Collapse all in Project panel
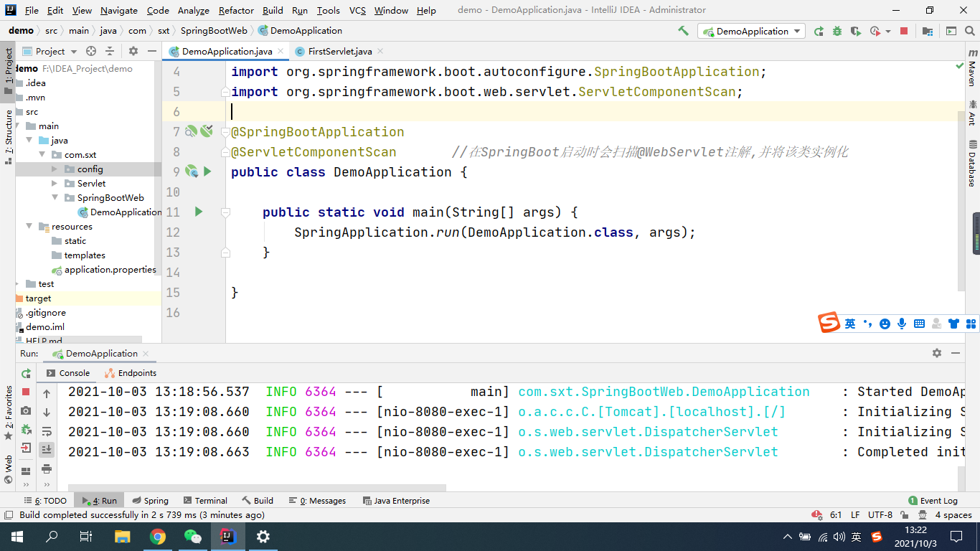The width and height of the screenshot is (980, 551). [x=110, y=51]
